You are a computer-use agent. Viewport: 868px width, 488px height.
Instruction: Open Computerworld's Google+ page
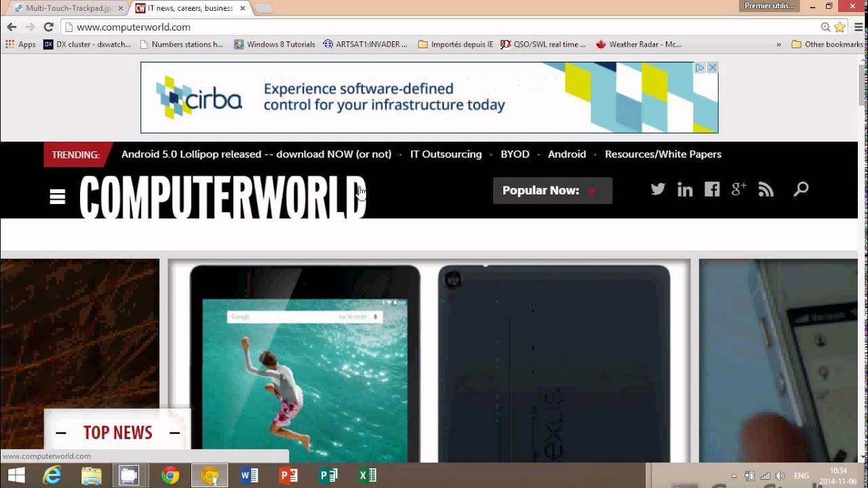tap(739, 189)
